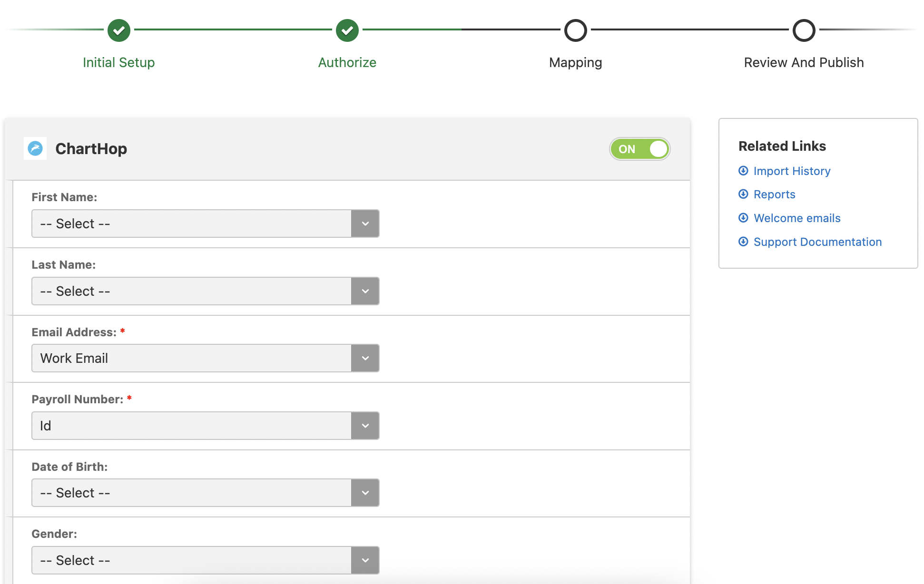
Task: Open the Import History link
Action: pos(792,171)
